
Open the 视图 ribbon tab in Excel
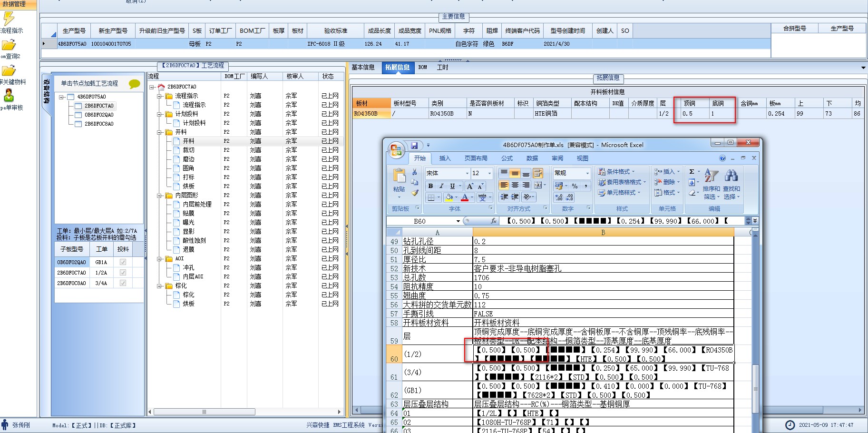click(x=583, y=158)
